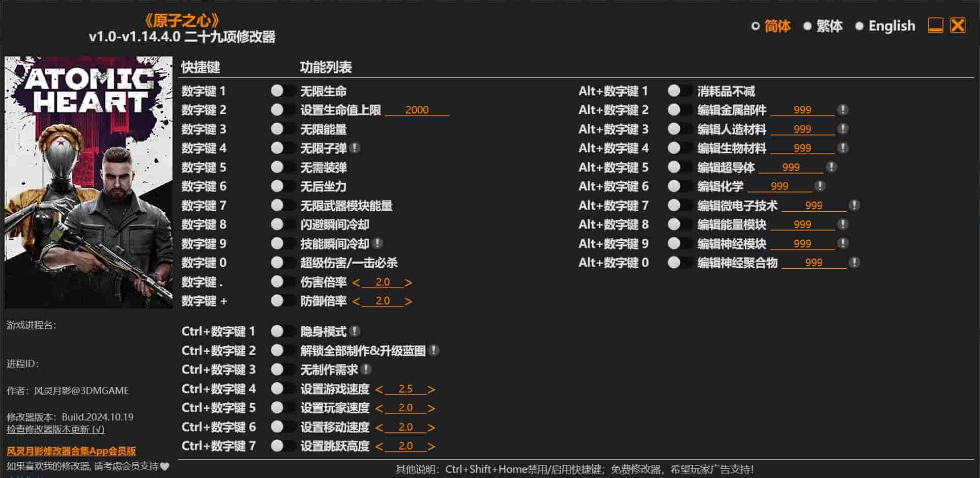Turn on the 消耗品不减 switch
This screenshot has width=980, height=478.
click(x=679, y=91)
